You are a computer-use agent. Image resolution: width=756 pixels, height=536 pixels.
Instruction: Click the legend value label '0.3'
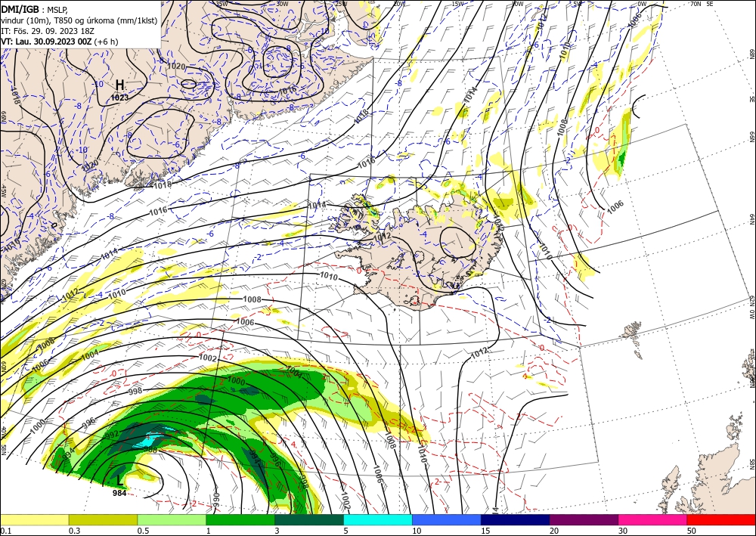(74, 531)
